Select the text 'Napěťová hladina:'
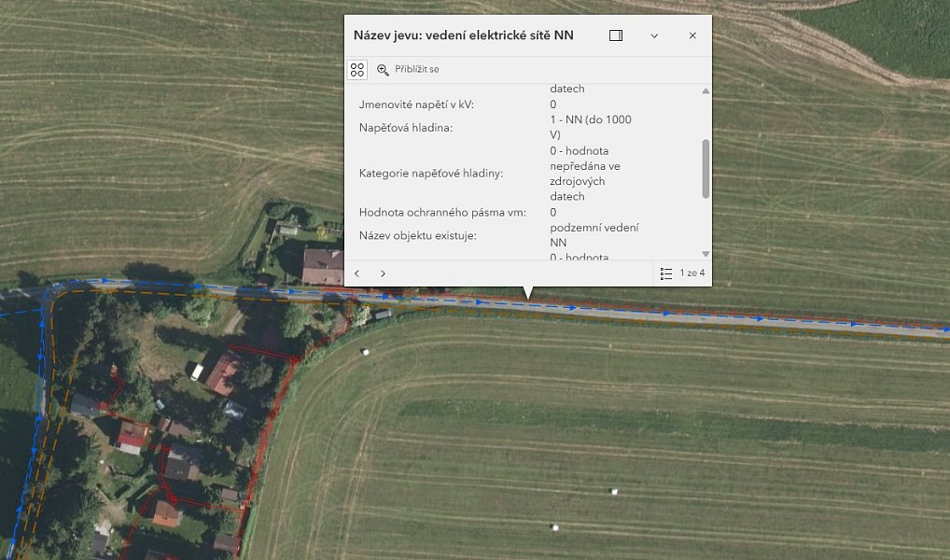Screen dimensions: 950x560 pos(405,127)
